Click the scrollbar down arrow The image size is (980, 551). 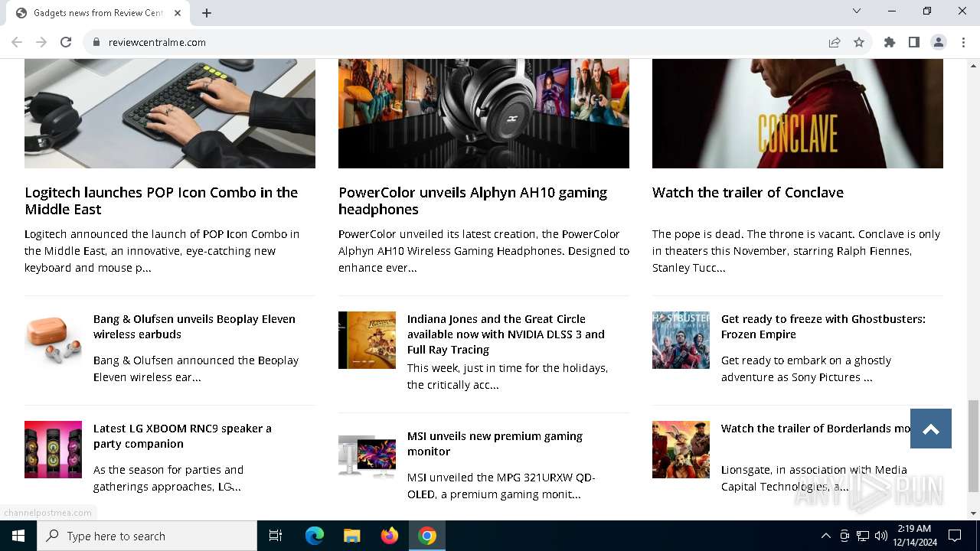[973, 514]
